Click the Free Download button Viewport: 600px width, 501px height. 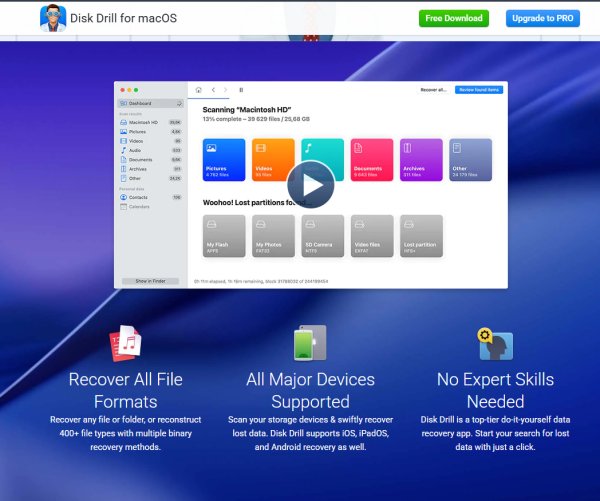click(x=454, y=18)
